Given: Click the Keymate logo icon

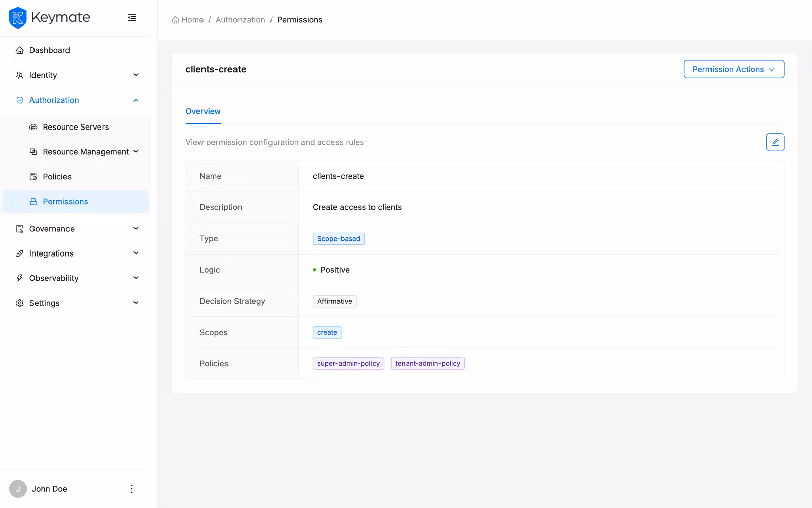Looking at the screenshot, I should tap(17, 17).
